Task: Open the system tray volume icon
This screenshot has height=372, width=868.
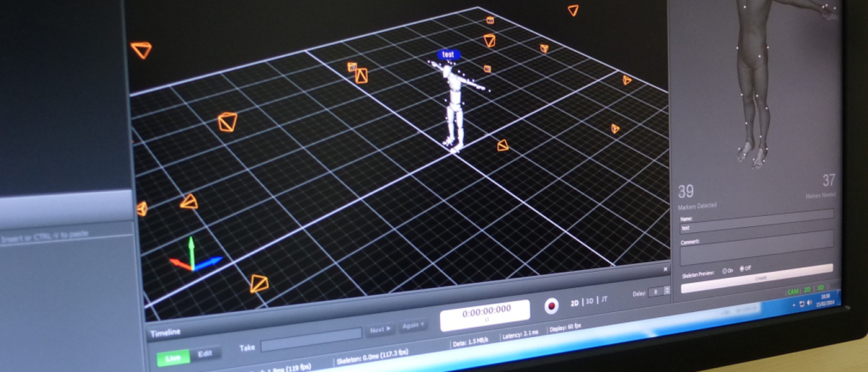Action: click(x=809, y=302)
